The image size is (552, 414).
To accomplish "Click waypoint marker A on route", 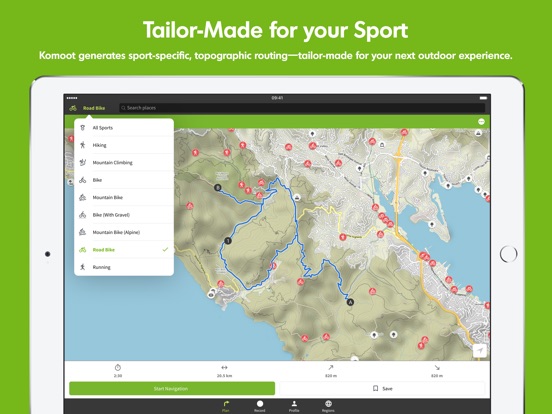I will (x=350, y=302).
